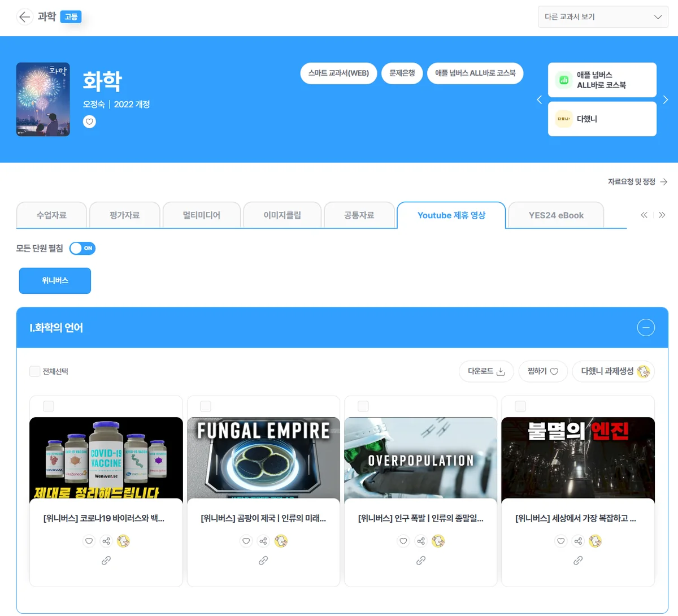The height and width of the screenshot is (616, 678).
Task: Open the COVID-19 vaccine video thumbnail
Action: (x=106, y=459)
